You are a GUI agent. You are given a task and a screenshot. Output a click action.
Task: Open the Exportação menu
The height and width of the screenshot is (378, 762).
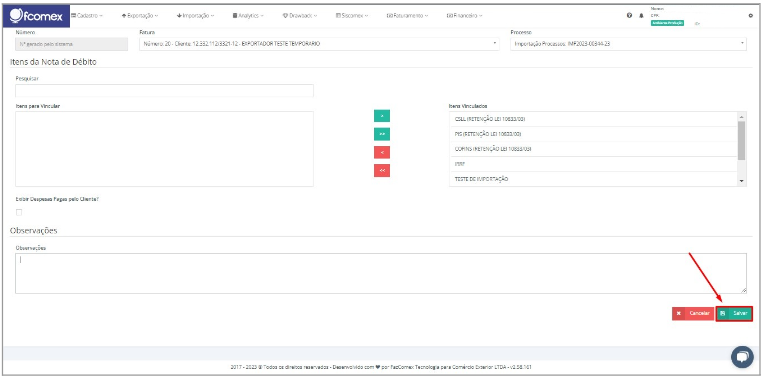(140, 16)
